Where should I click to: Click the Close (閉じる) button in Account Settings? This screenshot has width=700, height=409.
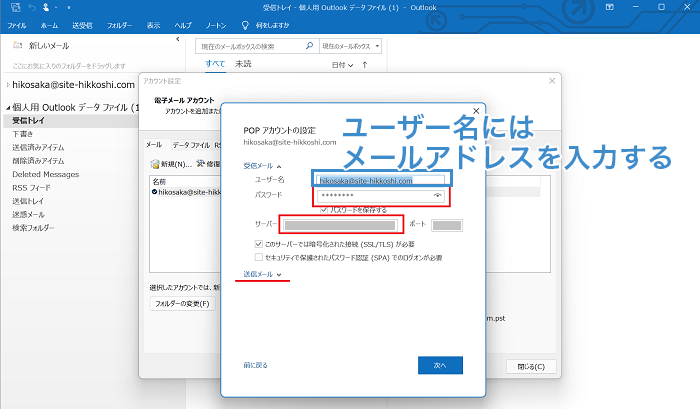pos(531,367)
